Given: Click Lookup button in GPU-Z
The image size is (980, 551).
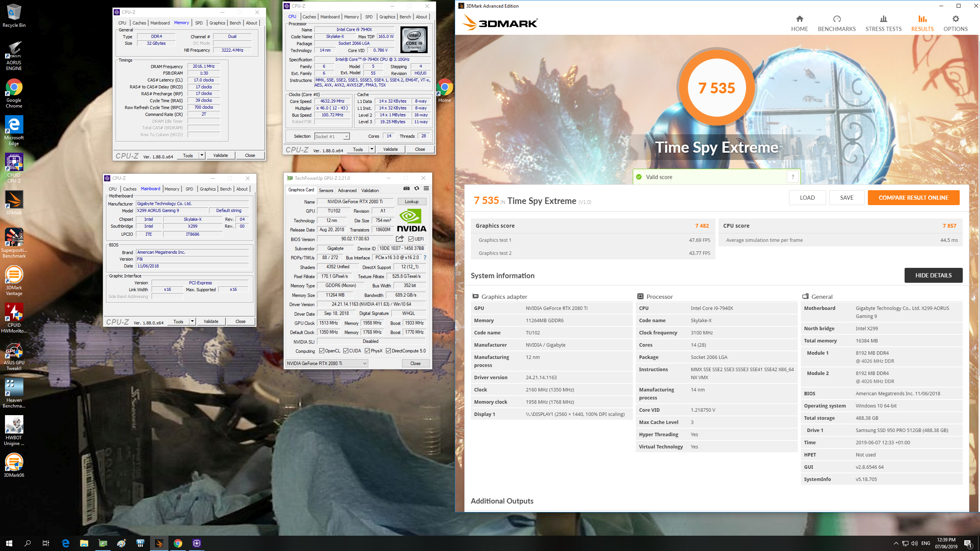Looking at the screenshot, I should [x=412, y=202].
